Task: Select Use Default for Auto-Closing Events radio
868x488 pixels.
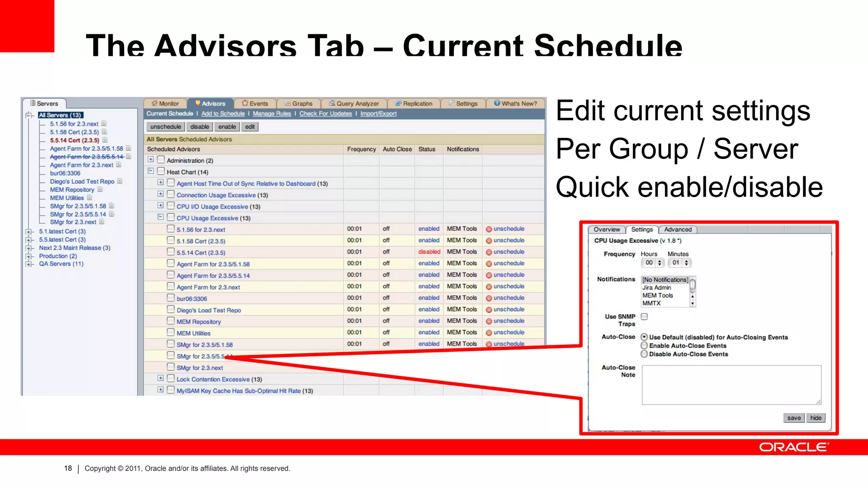Action: pos(644,337)
